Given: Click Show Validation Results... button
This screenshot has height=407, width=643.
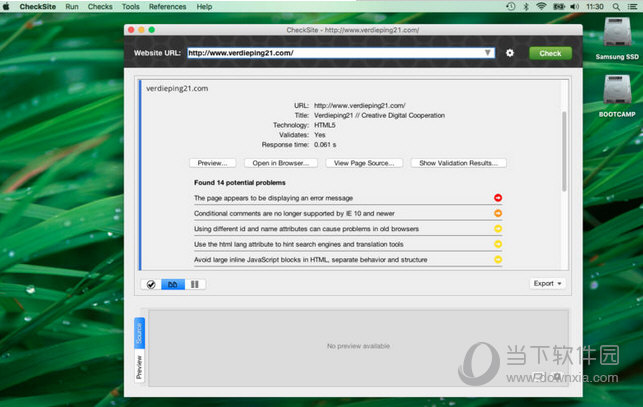Looking at the screenshot, I should click(x=458, y=163).
